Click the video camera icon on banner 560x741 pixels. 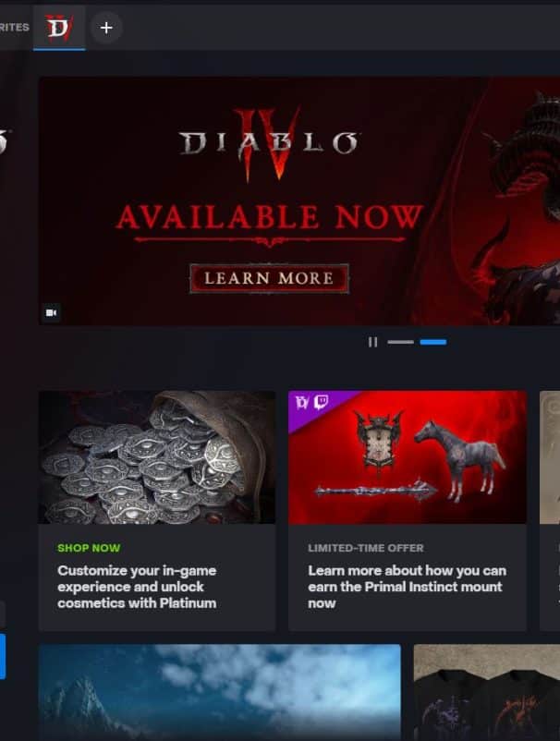51,313
